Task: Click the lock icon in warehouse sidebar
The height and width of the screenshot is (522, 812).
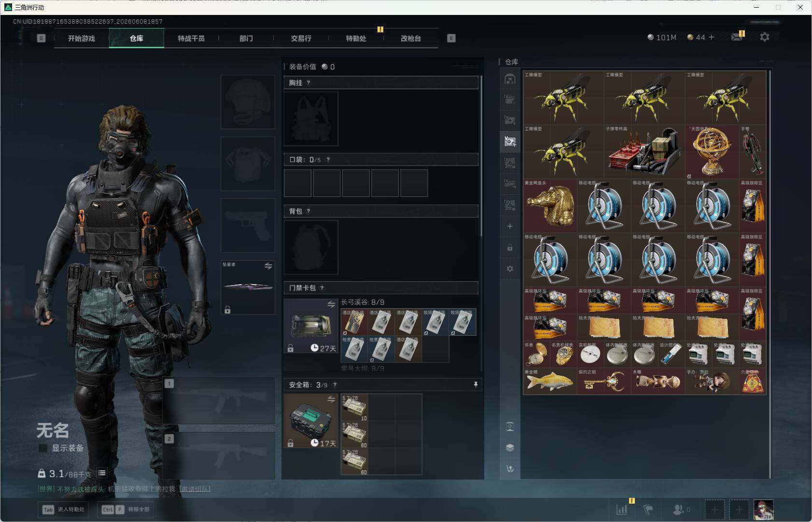Action: [x=510, y=247]
